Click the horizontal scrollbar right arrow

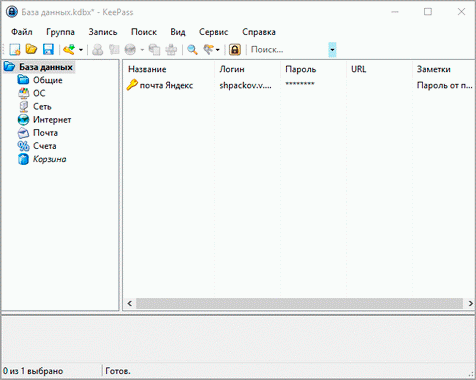coord(470,303)
